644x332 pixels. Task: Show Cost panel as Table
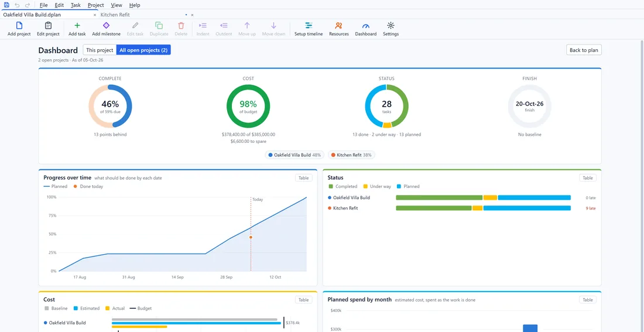coord(303,300)
